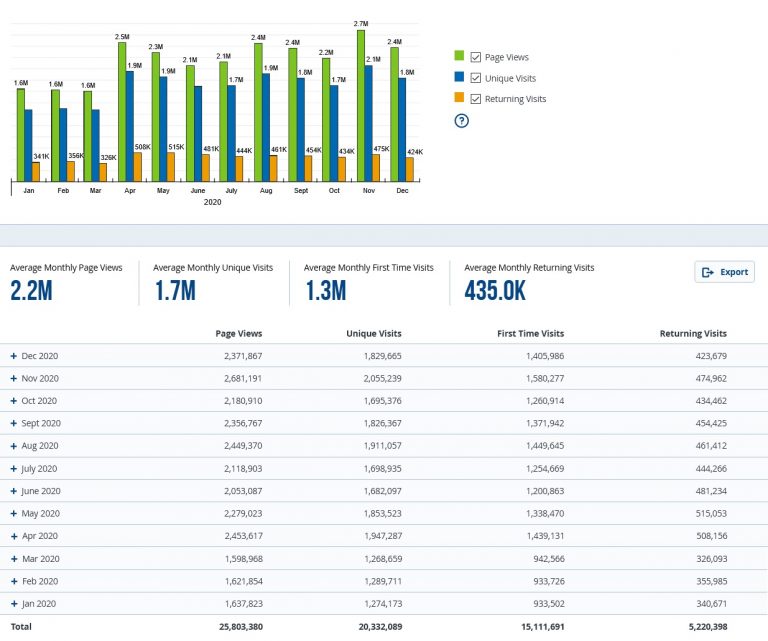Toggle the Unique Visits checkbox
Screen dimensions: 768x641
click(x=475, y=78)
